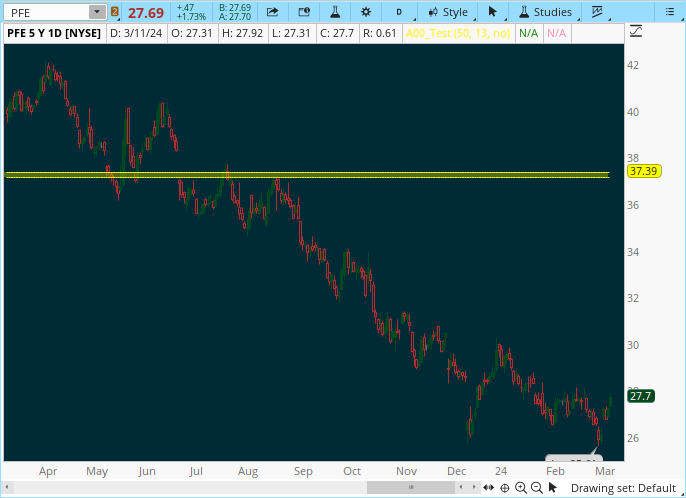This screenshot has width=686, height=498.
Task: Zoom in with the plus magnifier icon
Action: [x=521, y=487]
